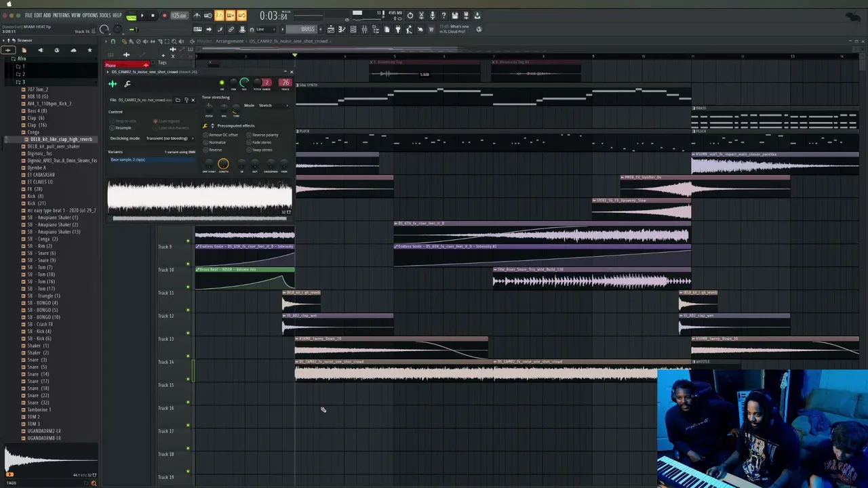Enable Swap stereo option
Viewport: 868px width, 488px height.
260,150
